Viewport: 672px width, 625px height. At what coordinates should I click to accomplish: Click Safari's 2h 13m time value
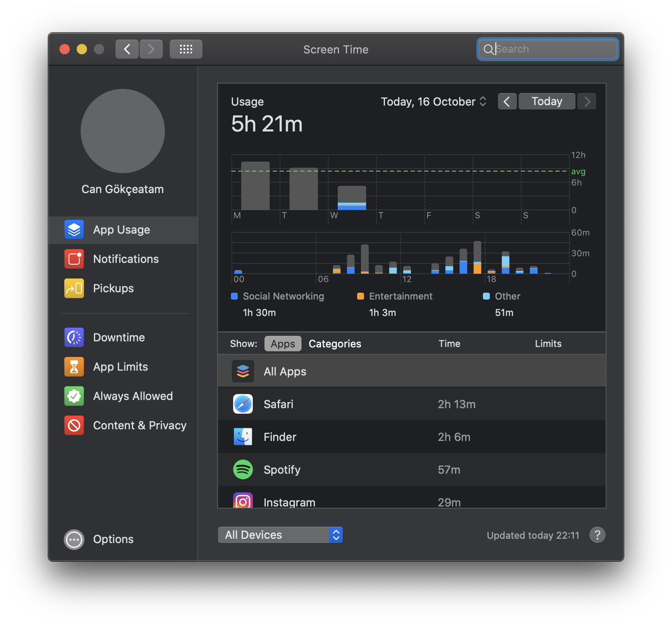(x=457, y=404)
